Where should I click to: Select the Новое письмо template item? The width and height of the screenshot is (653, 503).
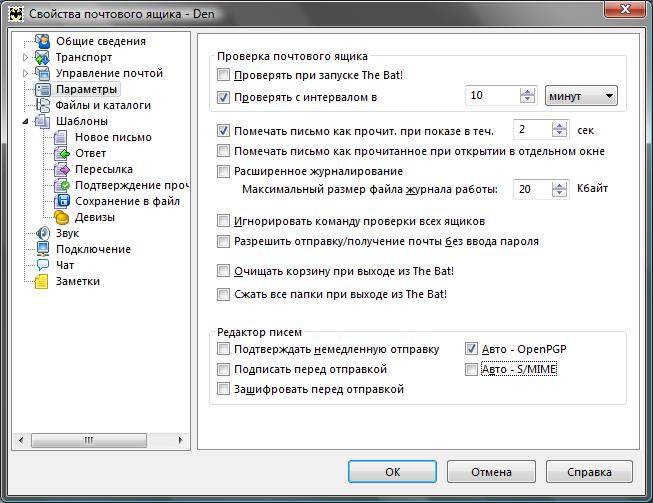113,137
